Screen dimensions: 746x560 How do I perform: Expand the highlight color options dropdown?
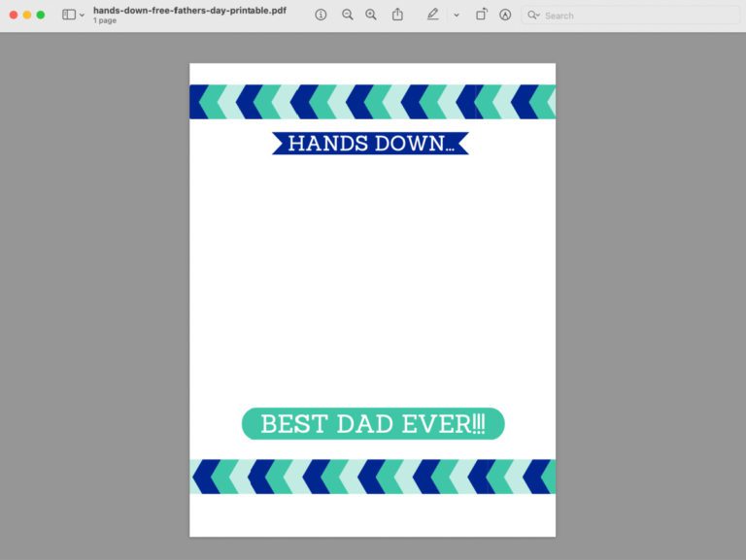[x=457, y=16]
